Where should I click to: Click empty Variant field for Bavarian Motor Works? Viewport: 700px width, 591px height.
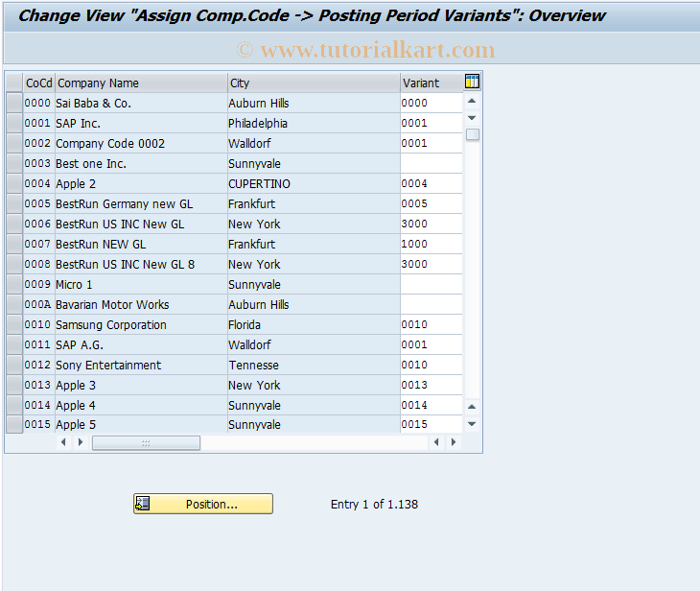click(x=432, y=304)
